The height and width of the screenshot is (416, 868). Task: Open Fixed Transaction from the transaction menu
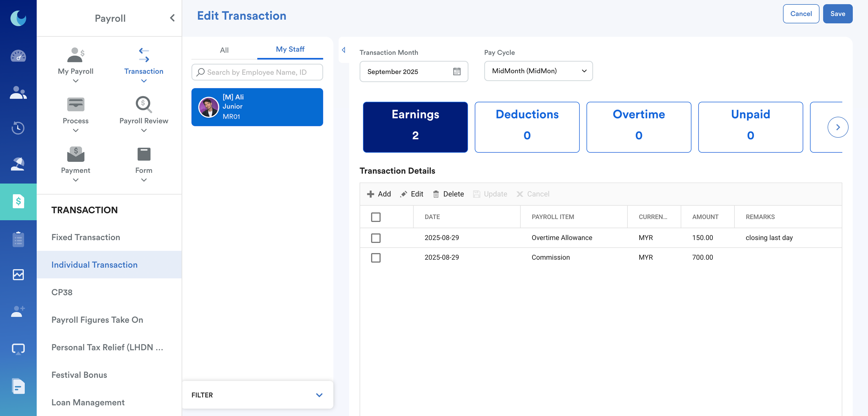(x=86, y=237)
